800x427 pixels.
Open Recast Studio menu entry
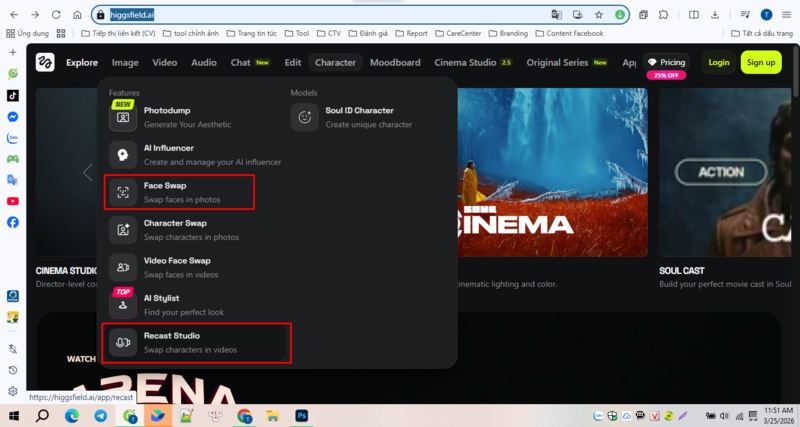[196, 342]
